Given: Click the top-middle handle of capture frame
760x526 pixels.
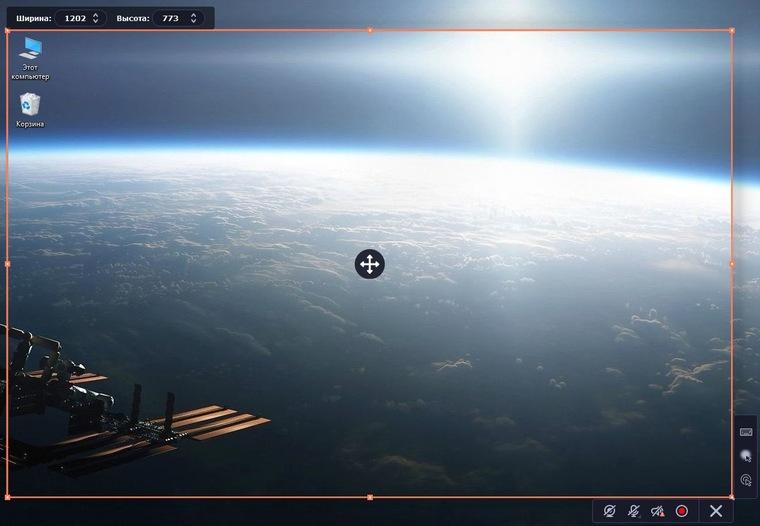Looking at the screenshot, I should pos(370,30).
